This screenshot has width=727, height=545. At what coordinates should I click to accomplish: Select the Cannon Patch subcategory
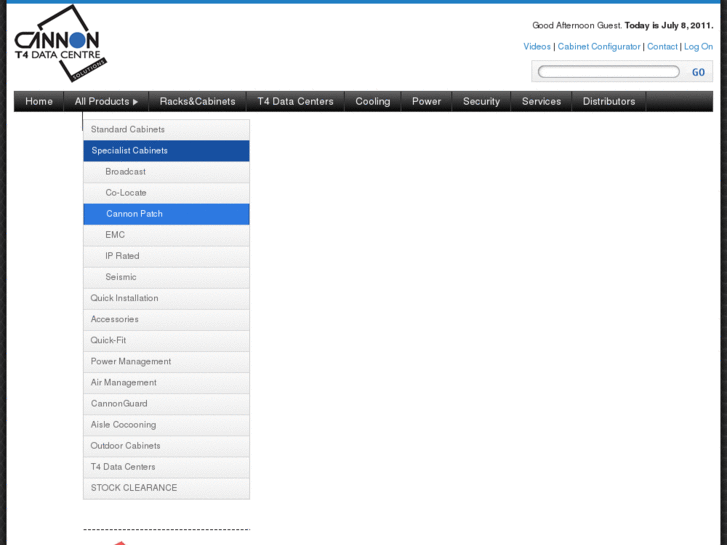click(x=166, y=214)
